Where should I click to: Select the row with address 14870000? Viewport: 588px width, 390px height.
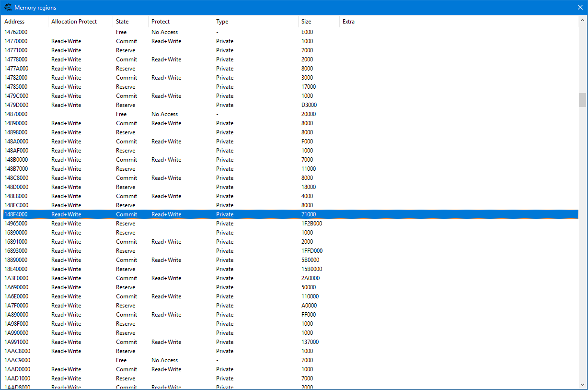(16, 114)
